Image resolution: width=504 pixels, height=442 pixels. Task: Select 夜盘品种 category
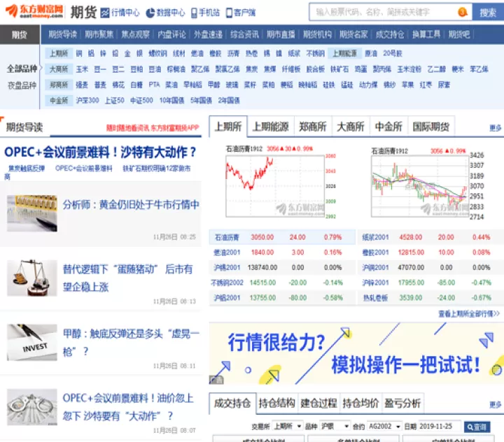pos(22,85)
